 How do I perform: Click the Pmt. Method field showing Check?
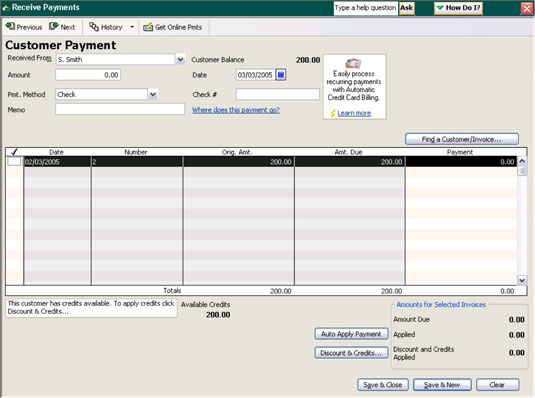coord(101,95)
